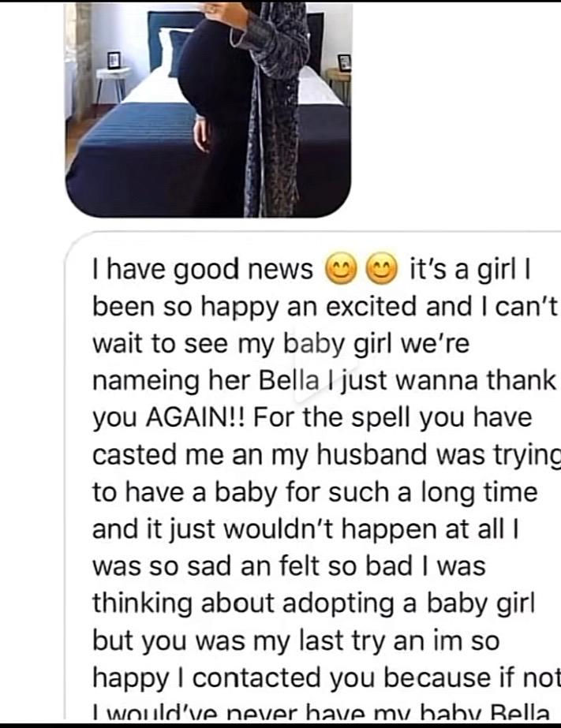Click the picture frame on the left nightstand
The height and width of the screenshot is (728, 561).
[114, 61]
